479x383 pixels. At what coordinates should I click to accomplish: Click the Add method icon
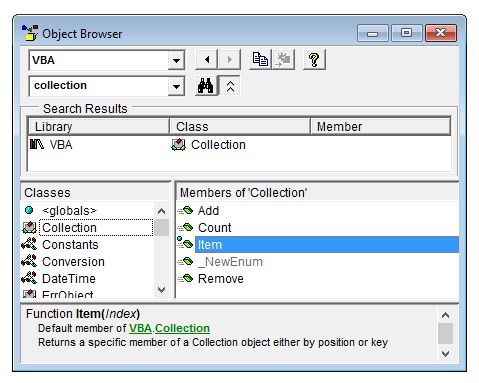tap(185, 211)
